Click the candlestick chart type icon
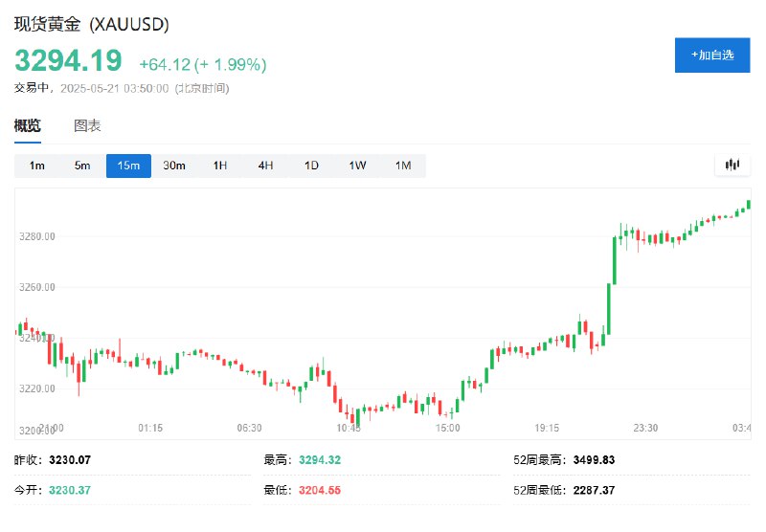The width and height of the screenshot is (766, 532). 732,165
